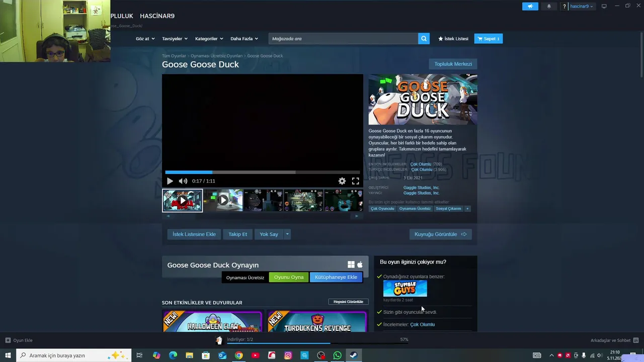This screenshot has width=644, height=362.
Task: Open Task View on the taskbar
Action: pos(139,355)
